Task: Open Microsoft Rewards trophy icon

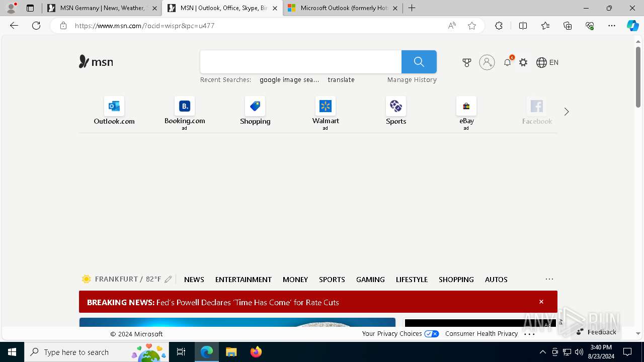Action: point(467,62)
